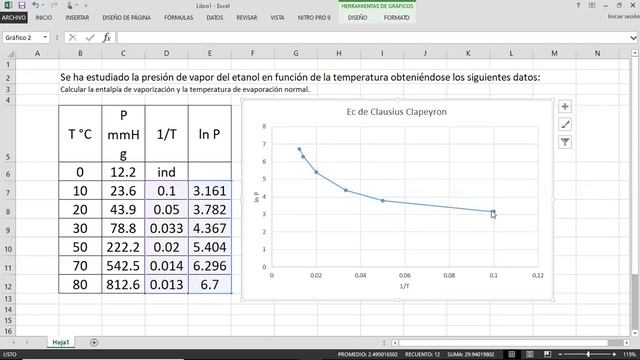Customize Quick Access Toolbar dropdown arrow

tap(86, 6)
